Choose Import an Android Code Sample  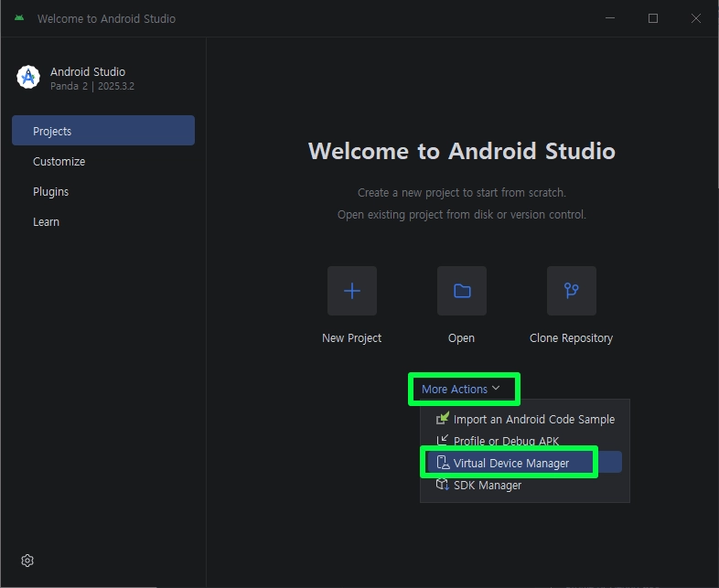tap(524, 419)
